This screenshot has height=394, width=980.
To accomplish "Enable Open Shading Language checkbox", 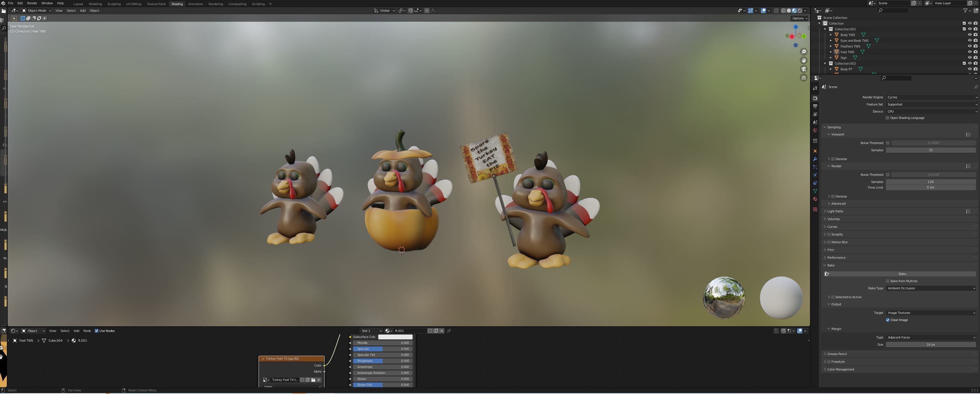I will (x=887, y=118).
